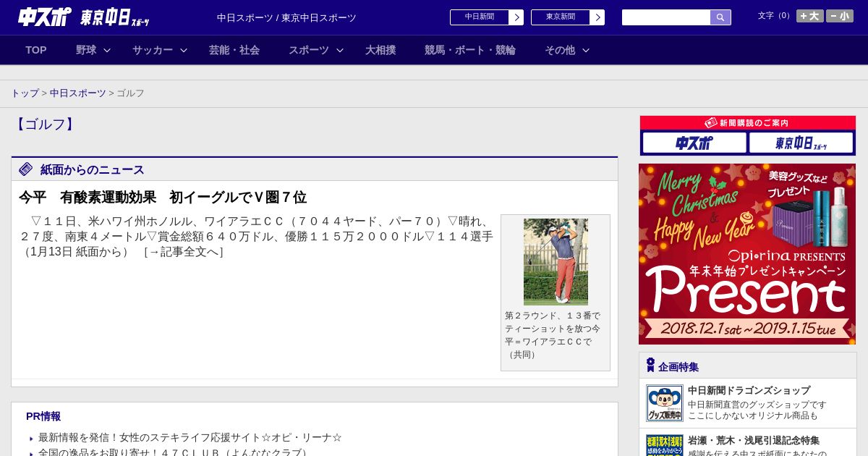
Task: Click the 中スポ logo in header
Action: (x=45, y=17)
